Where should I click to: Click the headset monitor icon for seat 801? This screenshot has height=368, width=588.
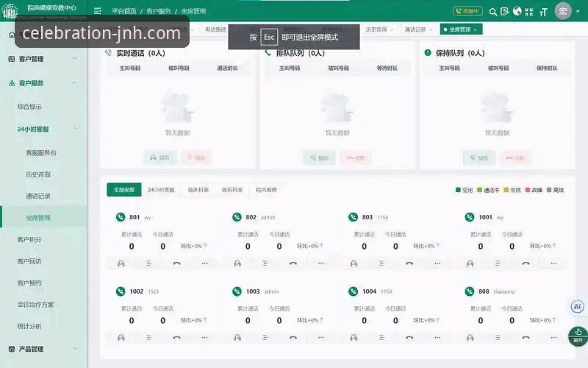click(x=121, y=263)
